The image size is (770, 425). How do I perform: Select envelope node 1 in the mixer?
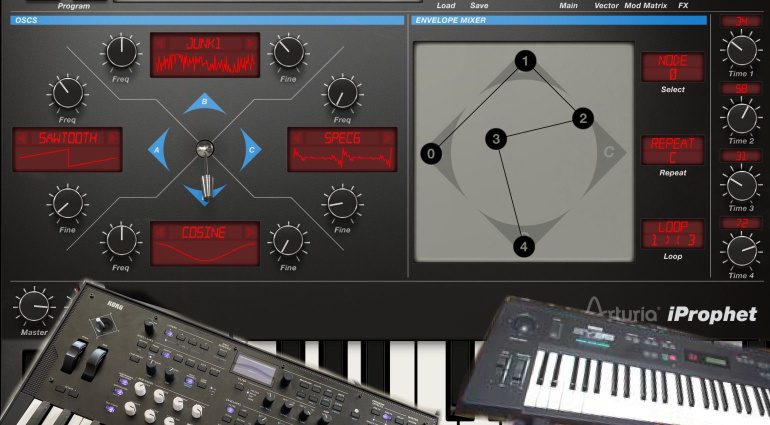click(x=524, y=61)
